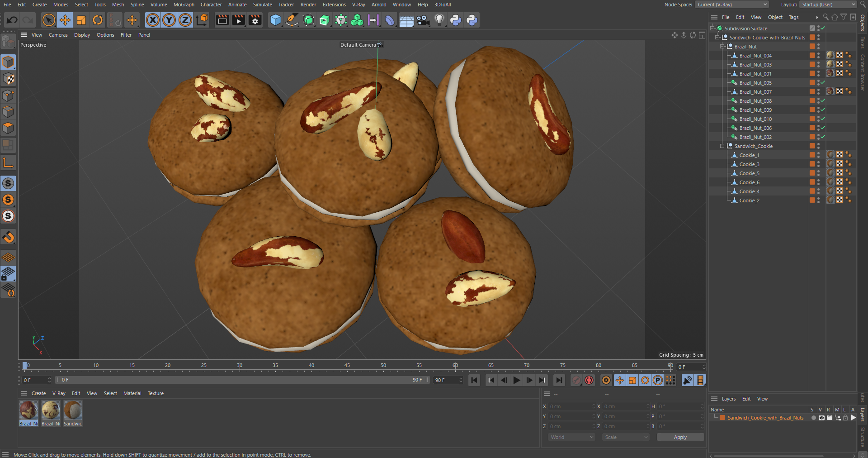Screen dimensions: 868x458
Task: Activate the Rotate tool in top toolbar
Action: 98,20
